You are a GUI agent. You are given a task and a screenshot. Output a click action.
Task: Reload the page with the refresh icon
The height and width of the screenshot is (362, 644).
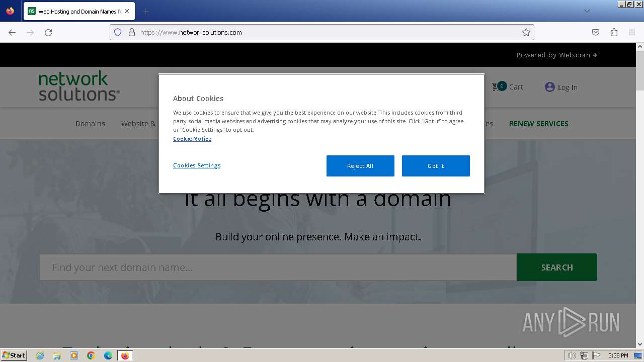point(48,32)
